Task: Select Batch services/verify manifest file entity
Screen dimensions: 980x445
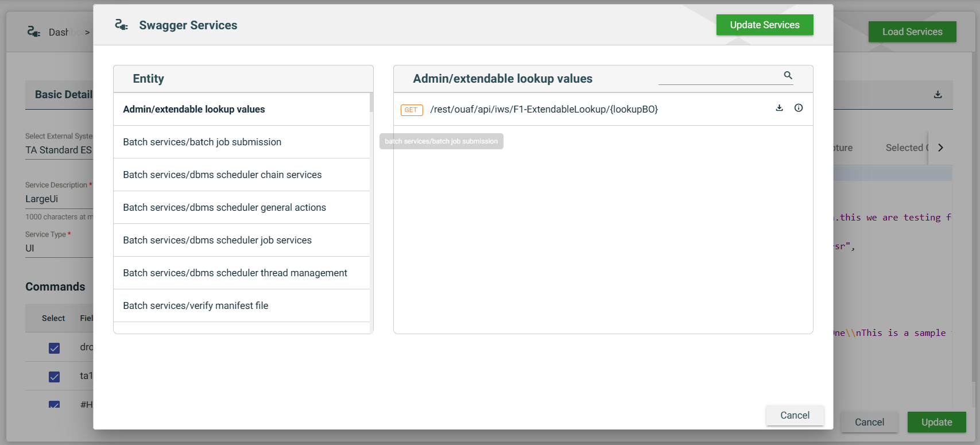Action: pyautogui.click(x=196, y=305)
